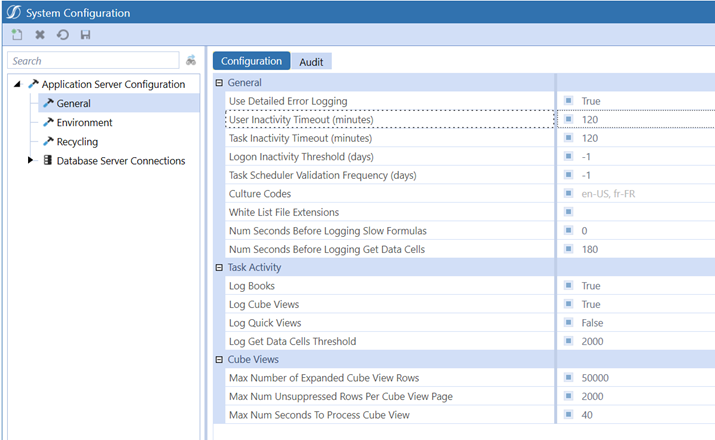The width and height of the screenshot is (715, 440).
Task: Click the Delete (X) toolbar icon
Action: (x=40, y=35)
